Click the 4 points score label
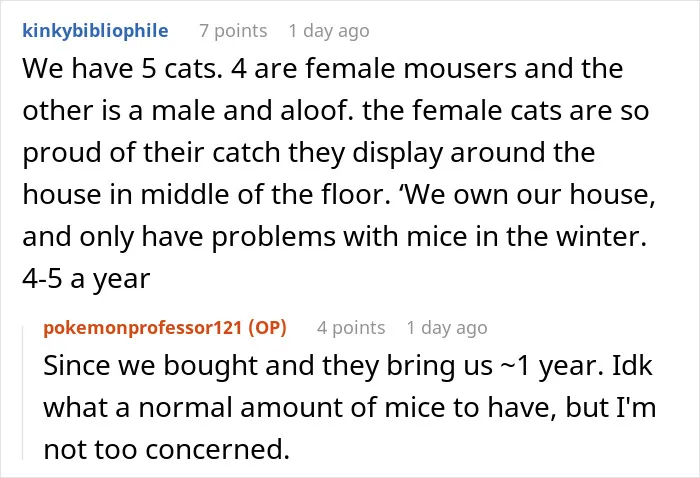The width and height of the screenshot is (700, 478). pyautogui.click(x=351, y=328)
